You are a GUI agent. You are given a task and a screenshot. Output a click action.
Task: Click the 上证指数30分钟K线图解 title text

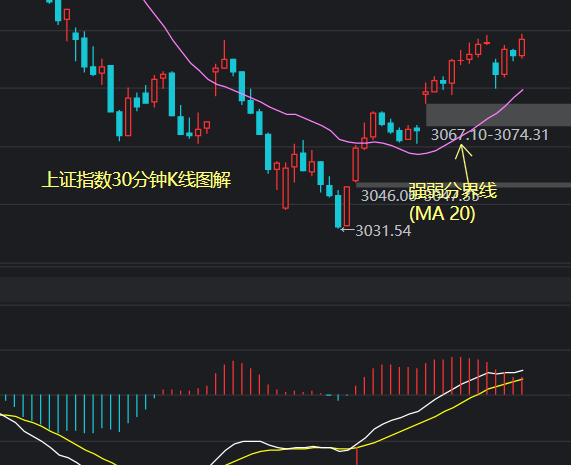(x=137, y=180)
